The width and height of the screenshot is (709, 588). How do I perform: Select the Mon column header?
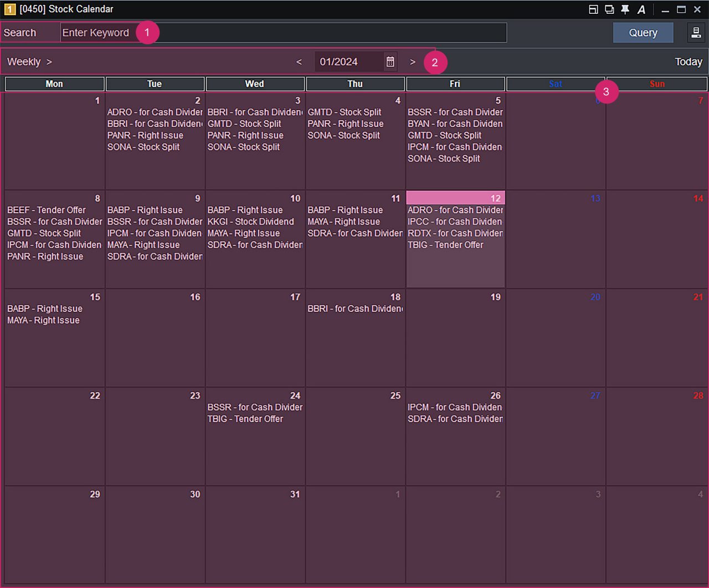(x=54, y=84)
